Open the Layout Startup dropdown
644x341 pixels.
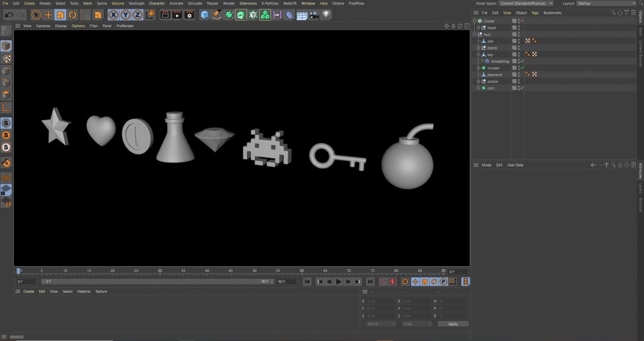point(607,3)
